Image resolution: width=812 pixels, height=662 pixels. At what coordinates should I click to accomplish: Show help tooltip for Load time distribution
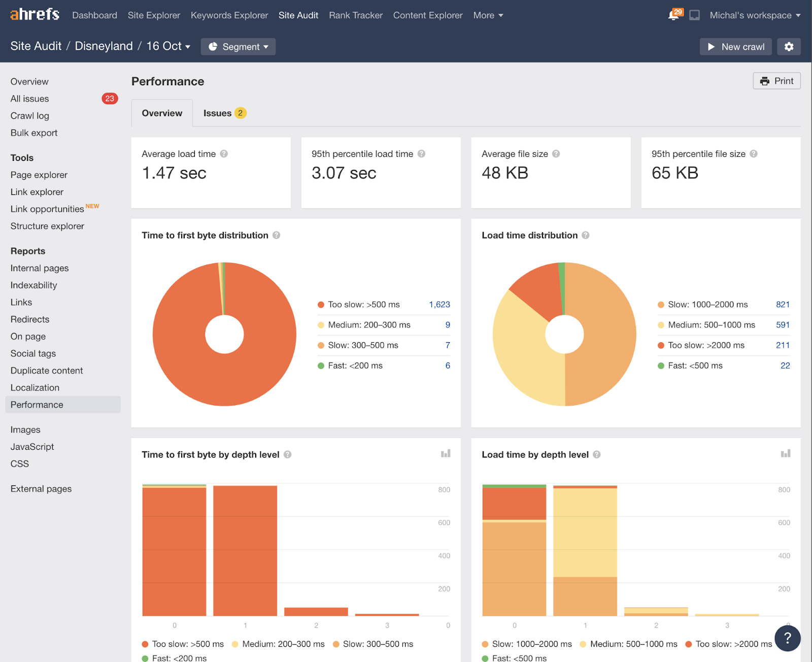tap(585, 235)
